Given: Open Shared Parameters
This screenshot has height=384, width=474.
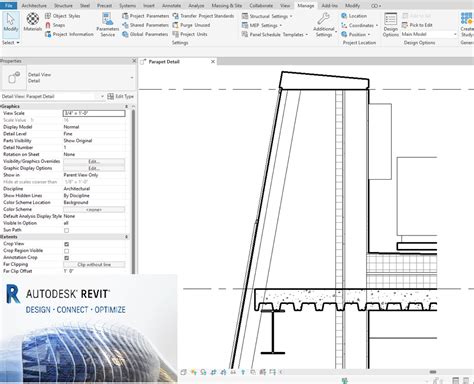Looking at the screenshot, I should 145,25.
